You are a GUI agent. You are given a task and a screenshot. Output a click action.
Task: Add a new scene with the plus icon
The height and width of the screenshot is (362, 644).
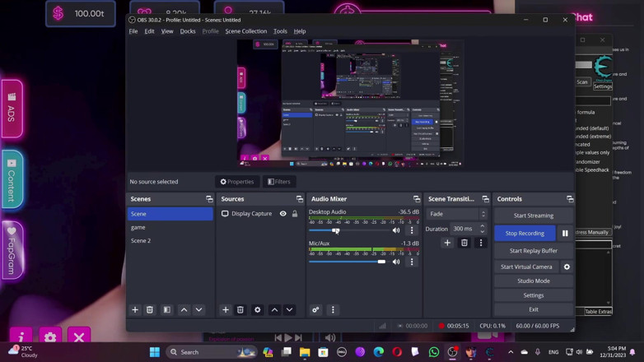point(135,310)
